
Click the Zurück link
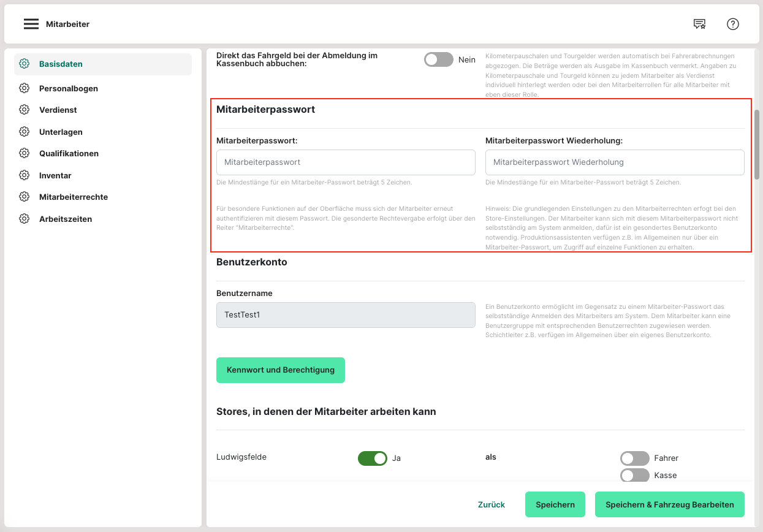click(491, 504)
